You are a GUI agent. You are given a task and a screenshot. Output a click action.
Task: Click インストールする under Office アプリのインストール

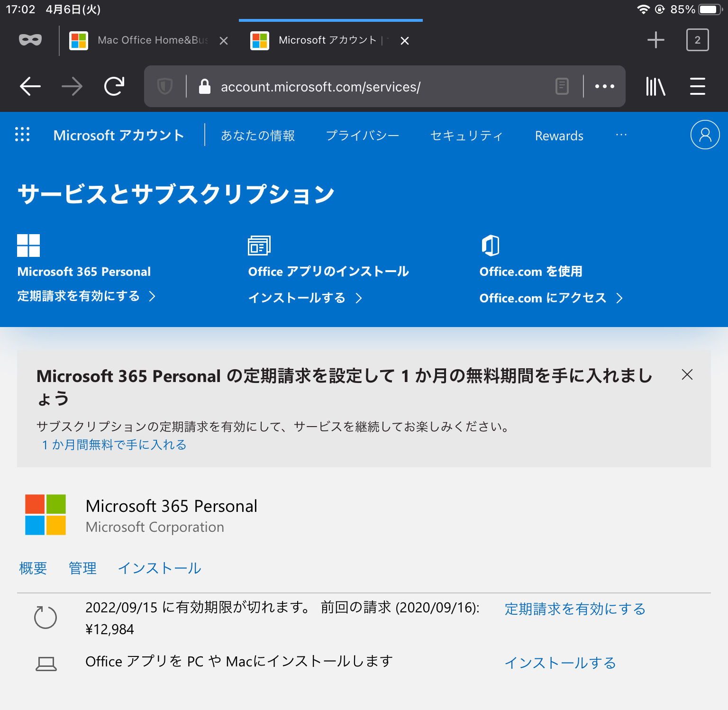coord(305,298)
